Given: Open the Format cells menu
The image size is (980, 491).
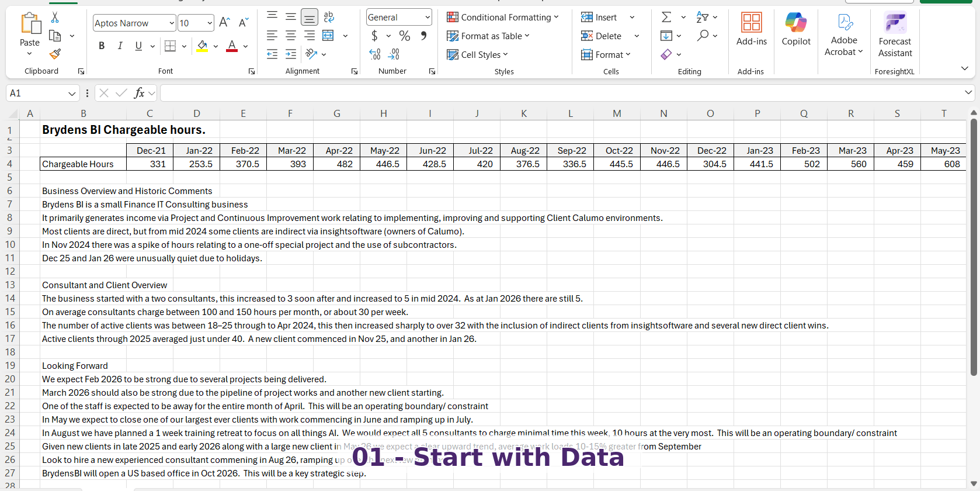Looking at the screenshot, I should coord(606,54).
